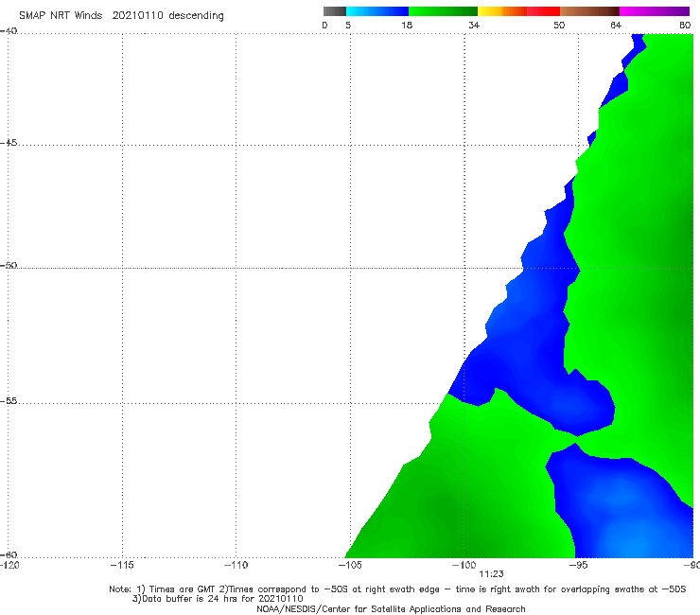700x615 pixels.
Task: Click the red segment of the color bar
Action: click(543, 11)
